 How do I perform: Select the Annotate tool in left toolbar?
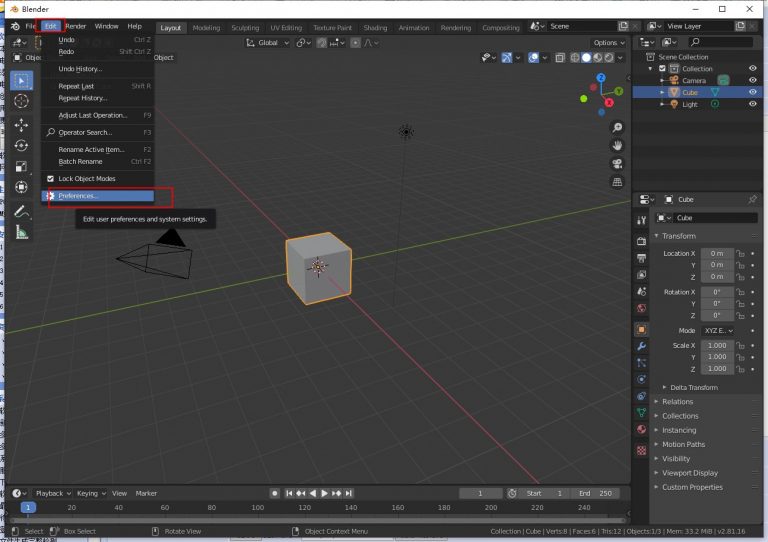[21, 212]
